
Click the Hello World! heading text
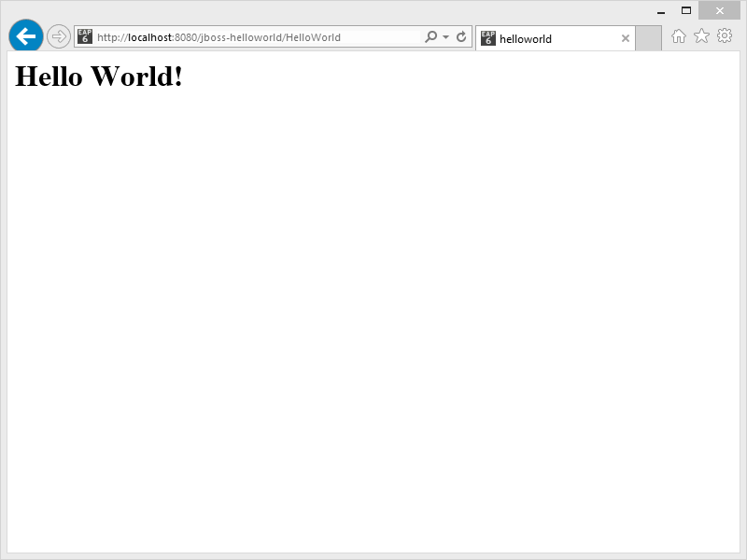[99, 76]
